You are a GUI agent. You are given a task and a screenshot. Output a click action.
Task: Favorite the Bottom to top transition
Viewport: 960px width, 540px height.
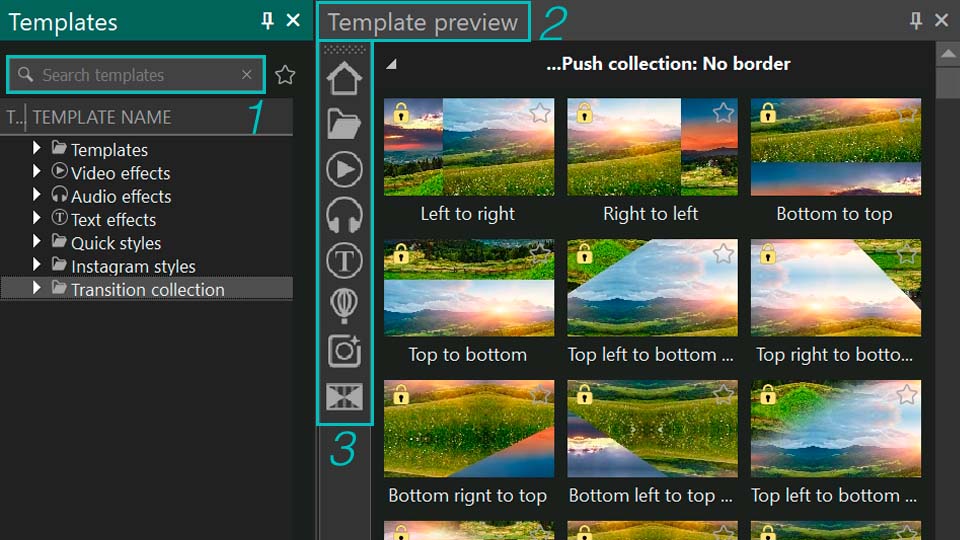point(907,113)
